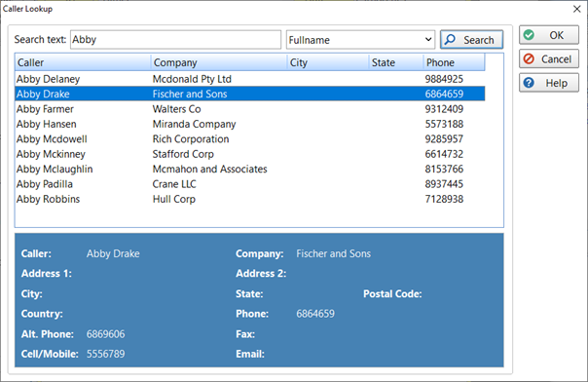
Task: Select the Abby Mckinney row
Action: (x=250, y=154)
